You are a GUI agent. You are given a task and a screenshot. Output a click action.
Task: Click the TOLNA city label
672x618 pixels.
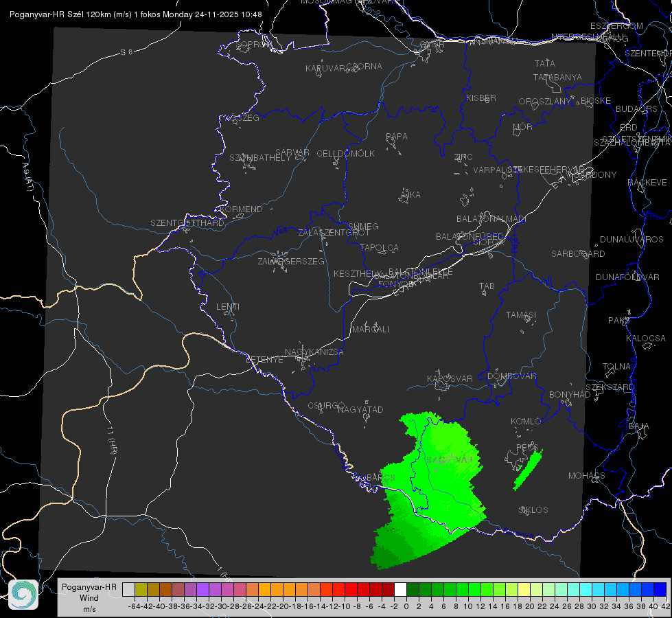616,367
